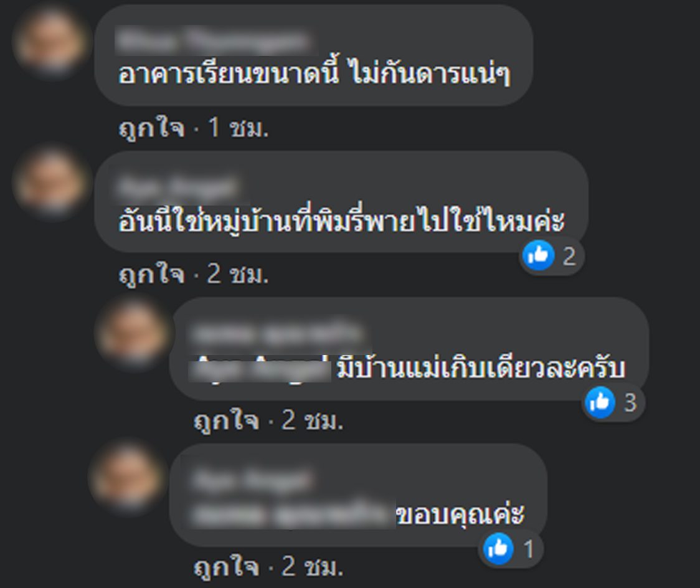Click the blurred author name above อันนี้ใช่หมู่บ้าน
Image resolution: width=700 pixels, height=588 pixels.
[177, 187]
